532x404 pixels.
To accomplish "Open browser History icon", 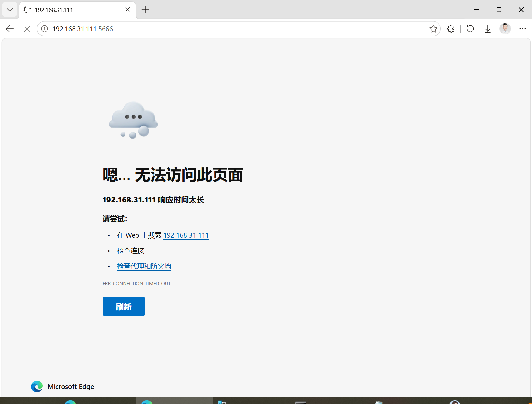I will point(470,29).
